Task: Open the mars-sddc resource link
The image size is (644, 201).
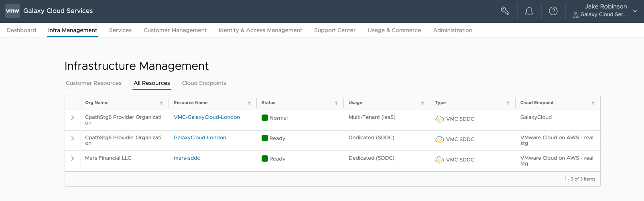Action: click(187, 158)
